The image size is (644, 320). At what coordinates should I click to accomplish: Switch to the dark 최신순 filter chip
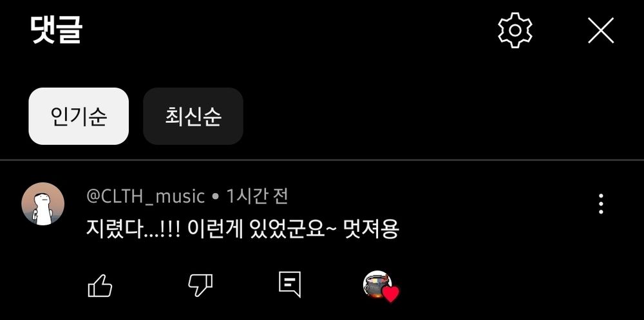click(193, 117)
